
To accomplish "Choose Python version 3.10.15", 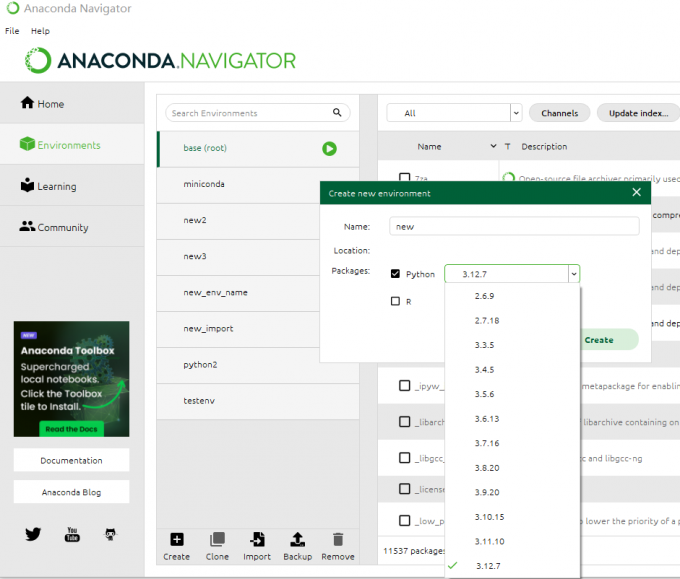I will click(x=512, y=517).
